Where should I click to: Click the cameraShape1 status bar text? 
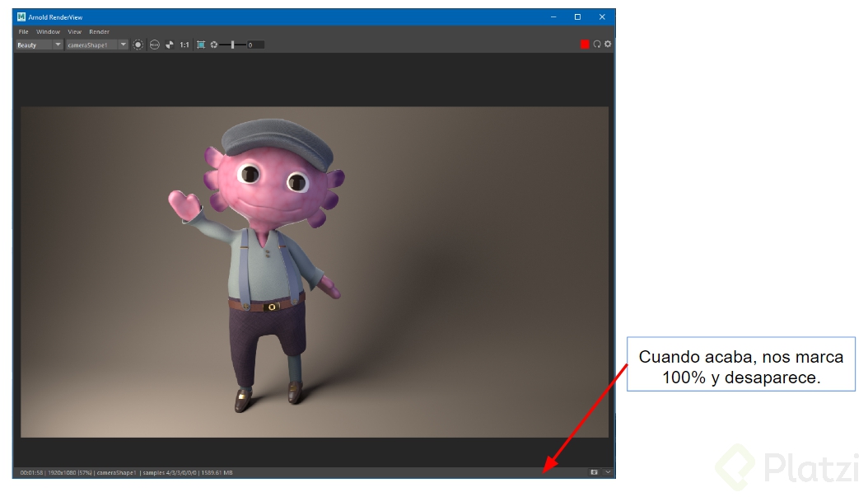pyautogui.click(x=116, y=472)
